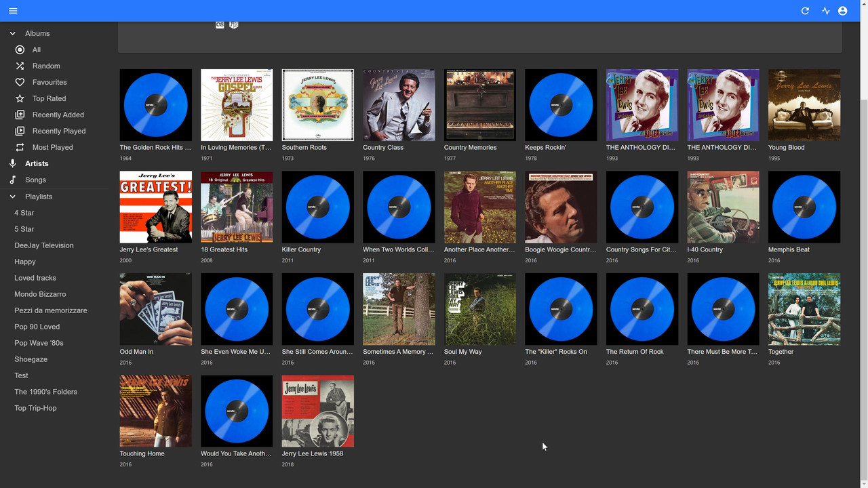Click the Recently Played icon
Screen dimensions: 868x488
(20, 131)
